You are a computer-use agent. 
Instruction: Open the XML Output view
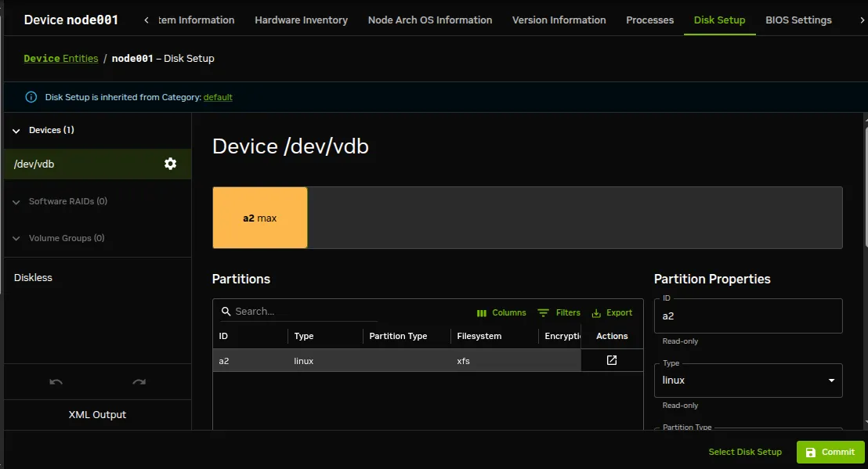97,414
